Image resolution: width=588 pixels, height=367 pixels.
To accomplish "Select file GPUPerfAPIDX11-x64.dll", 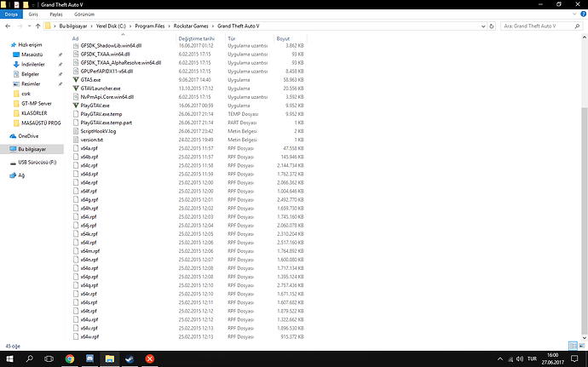I will (x=107, y=72).
